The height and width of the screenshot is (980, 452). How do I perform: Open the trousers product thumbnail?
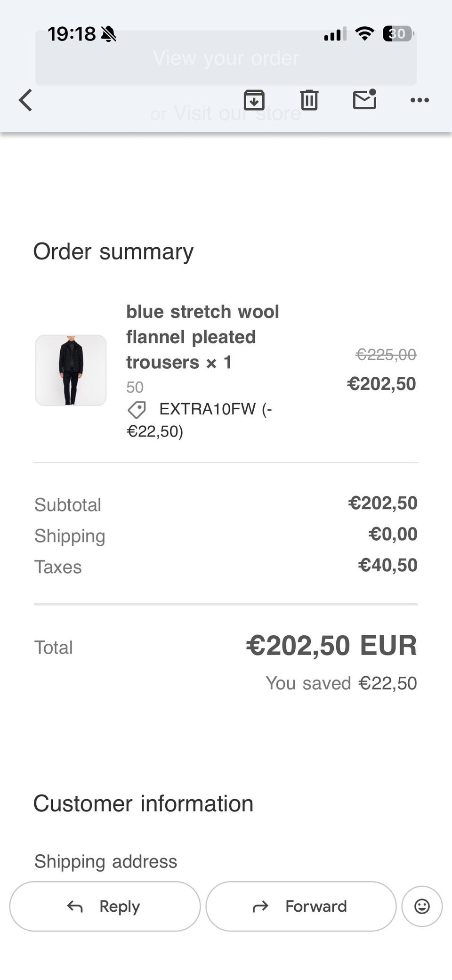pyautogui.click(x=71, y=370)
